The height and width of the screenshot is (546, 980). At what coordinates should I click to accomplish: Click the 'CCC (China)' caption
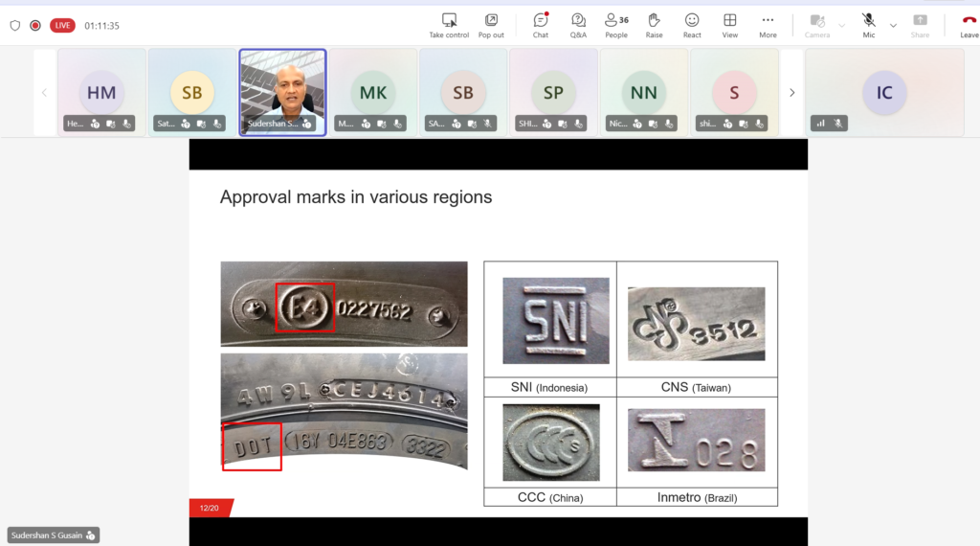(550, 497)
